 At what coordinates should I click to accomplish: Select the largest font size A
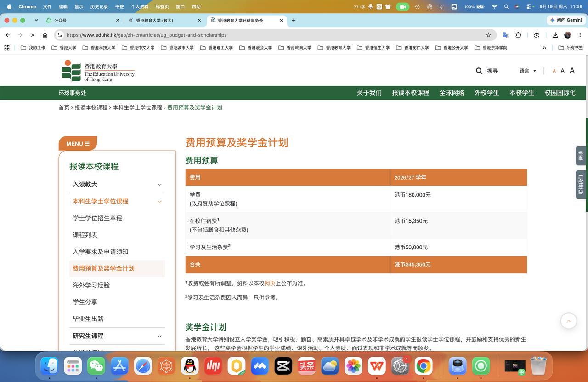[x=572, y=71]
